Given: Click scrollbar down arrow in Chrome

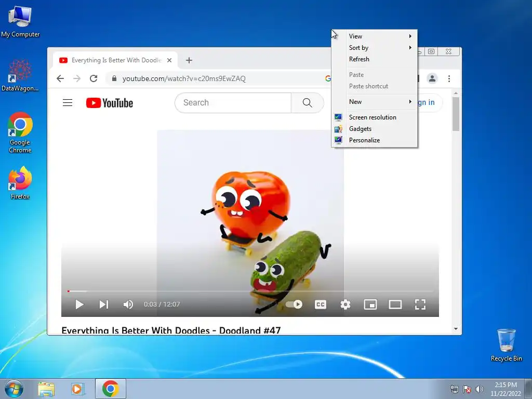Looking at the screenshot, I should tap(456, 329).
